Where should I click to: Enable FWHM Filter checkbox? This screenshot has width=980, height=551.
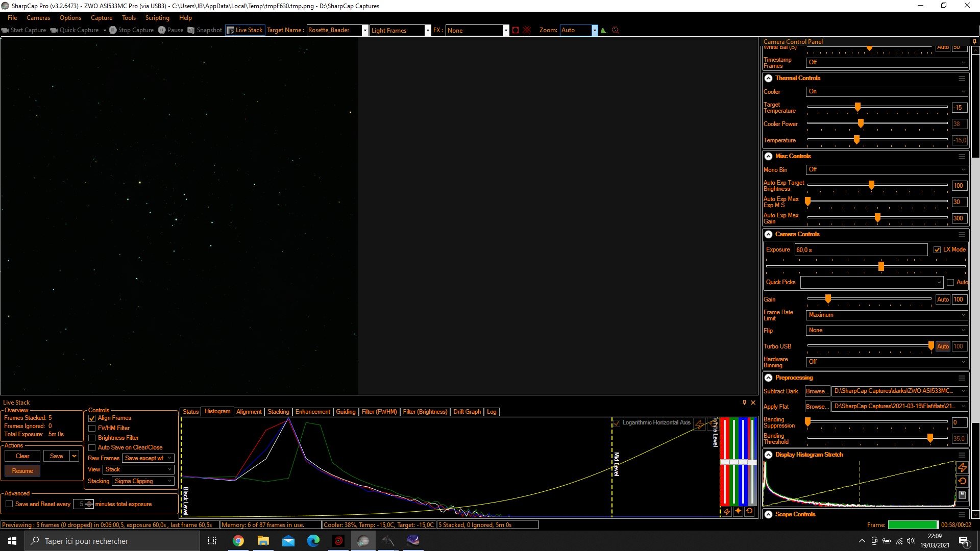click(x=92, y=428)
